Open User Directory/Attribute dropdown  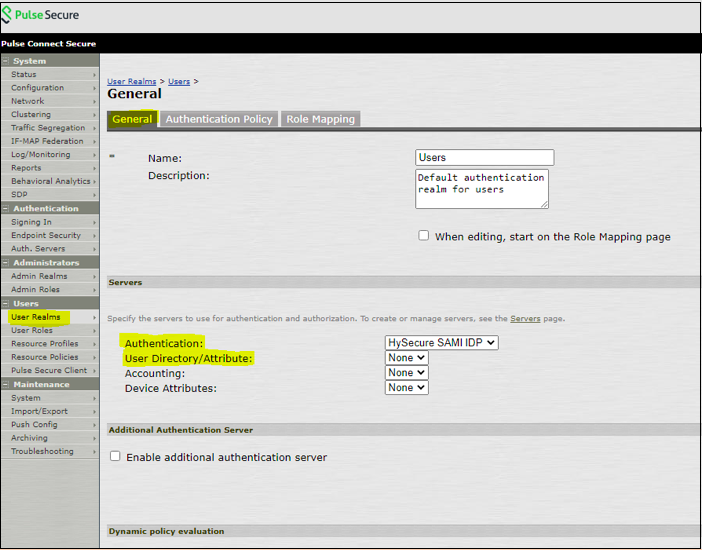click(407, 358)
